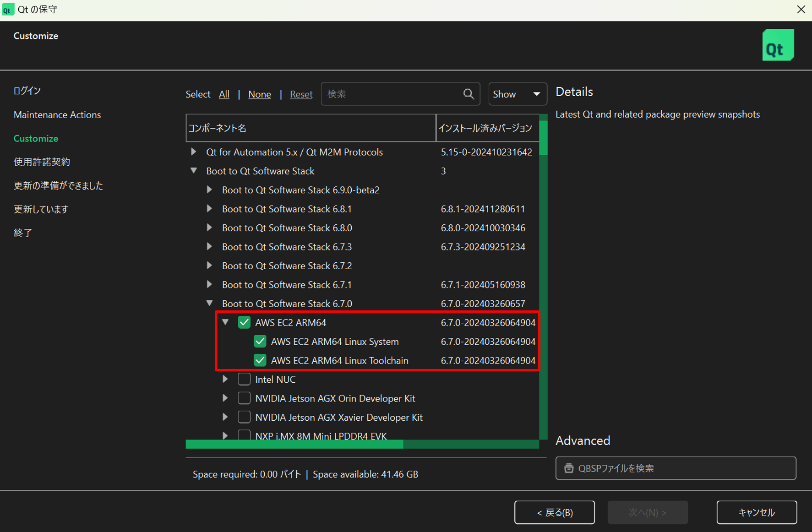Click the horizontal scrollbar under the tree

click(294, 444)
